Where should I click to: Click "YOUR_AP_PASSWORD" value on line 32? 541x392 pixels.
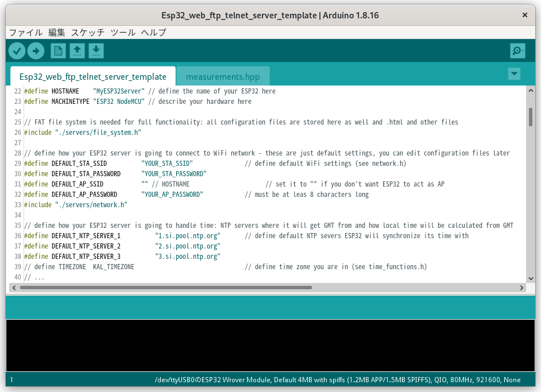click(172, 195)
